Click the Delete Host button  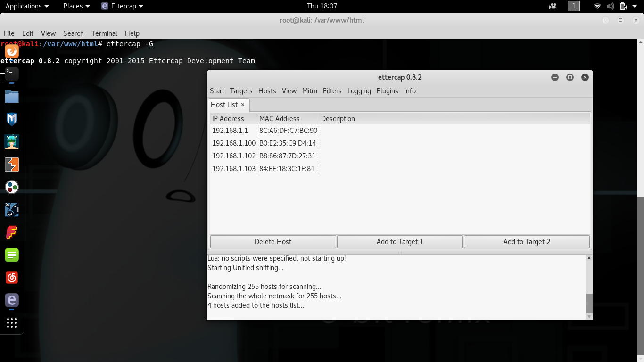click(273, 242)
